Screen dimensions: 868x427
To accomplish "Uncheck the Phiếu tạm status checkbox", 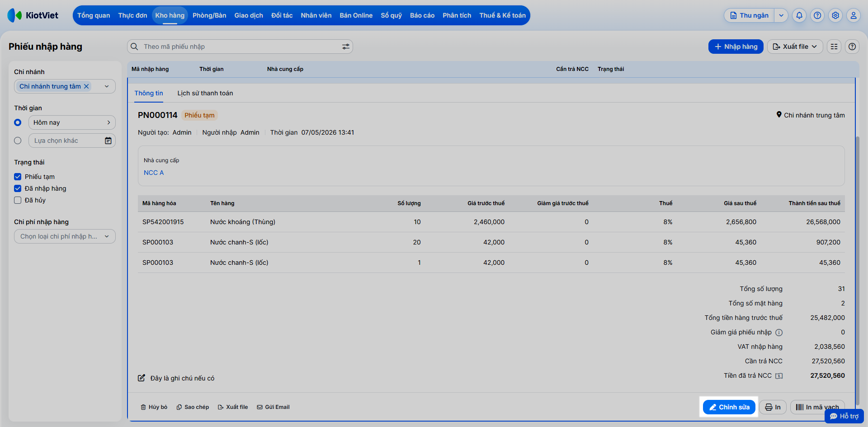I will 18,177.
